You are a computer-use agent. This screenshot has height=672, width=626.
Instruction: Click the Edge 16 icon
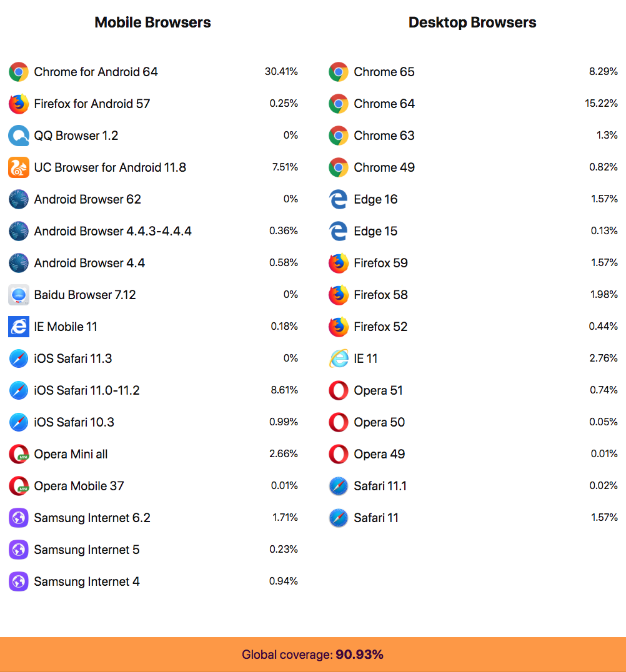[339, 199]
